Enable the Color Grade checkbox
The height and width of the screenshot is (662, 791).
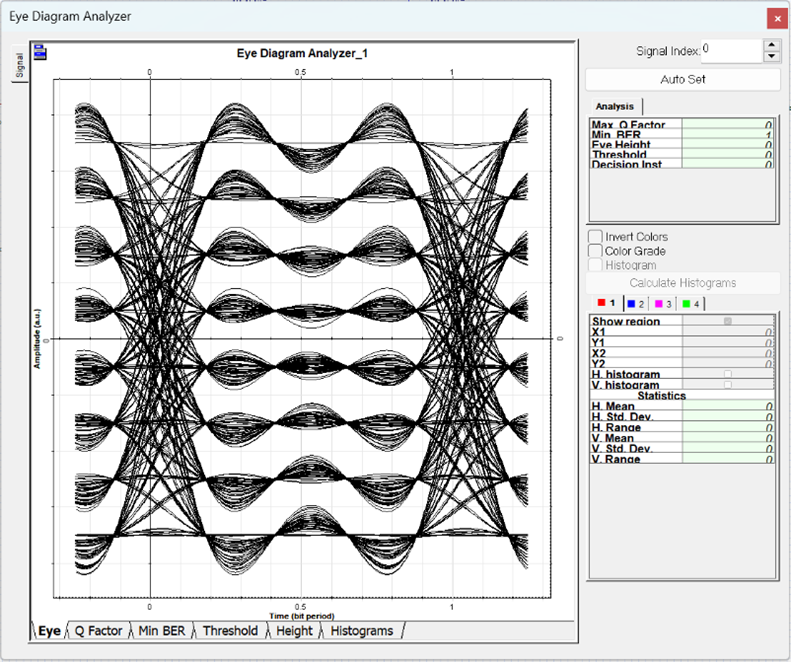click(x=595, y=251)
